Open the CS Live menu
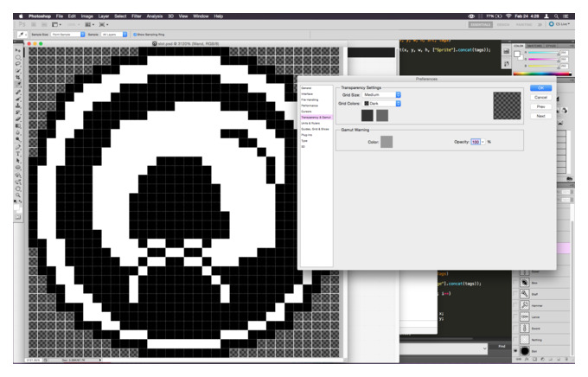 [x=559, y=24]
